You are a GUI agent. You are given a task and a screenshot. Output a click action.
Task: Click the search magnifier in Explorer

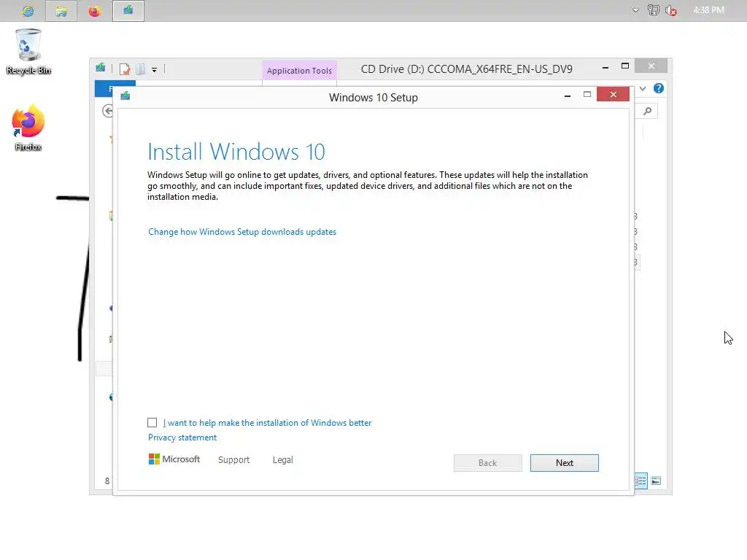(x=647, y=111)
